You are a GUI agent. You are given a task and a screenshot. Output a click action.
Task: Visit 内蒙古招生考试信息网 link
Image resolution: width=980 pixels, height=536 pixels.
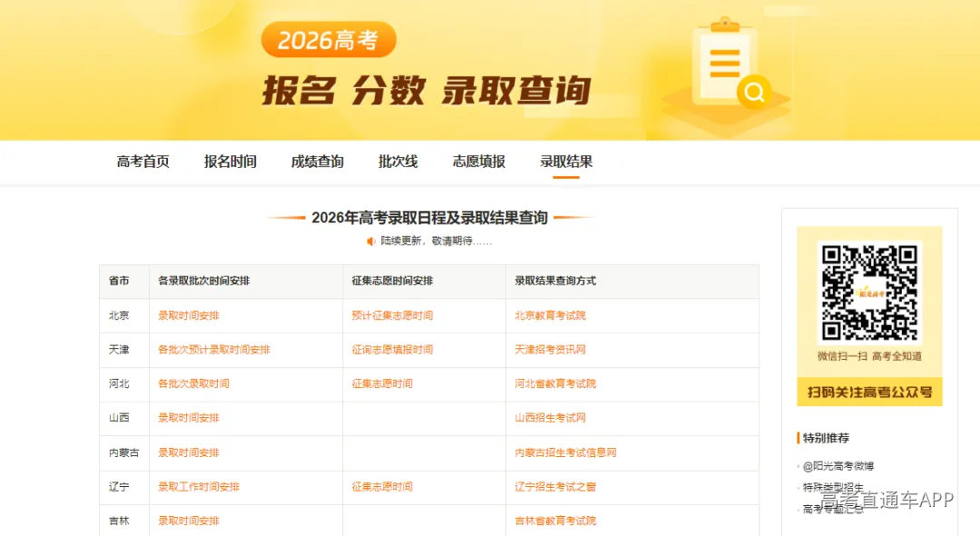coord(565,453)
